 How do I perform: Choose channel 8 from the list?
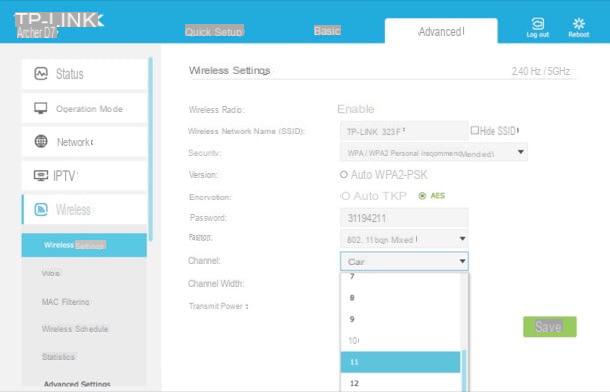click(400, 298)
